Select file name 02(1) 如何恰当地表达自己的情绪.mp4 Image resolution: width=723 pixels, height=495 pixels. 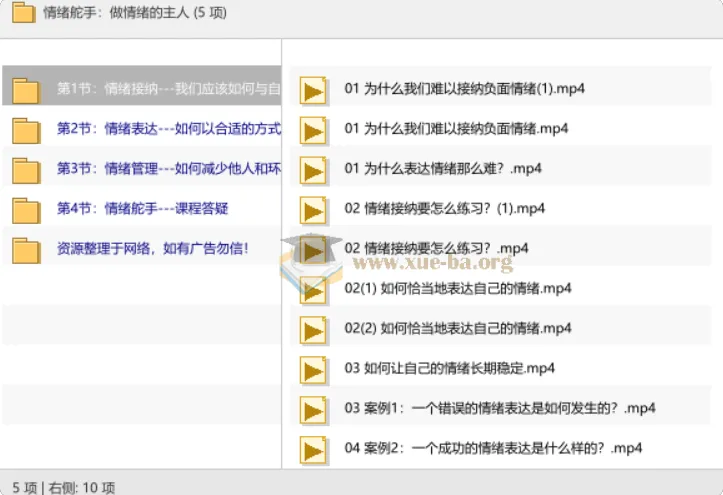[458, 289]
